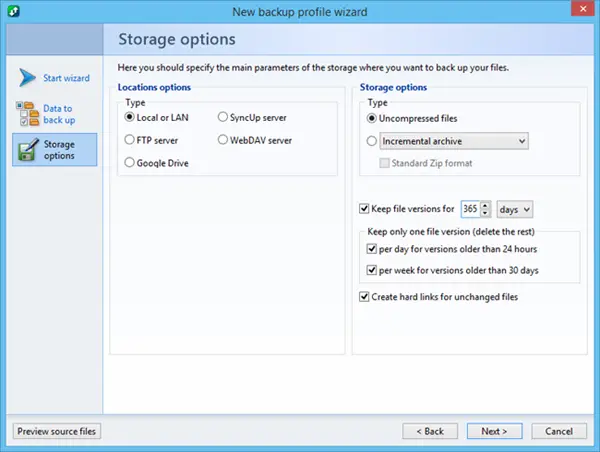
Task: Select SyncUp server location type
Action: click(222, 117)
